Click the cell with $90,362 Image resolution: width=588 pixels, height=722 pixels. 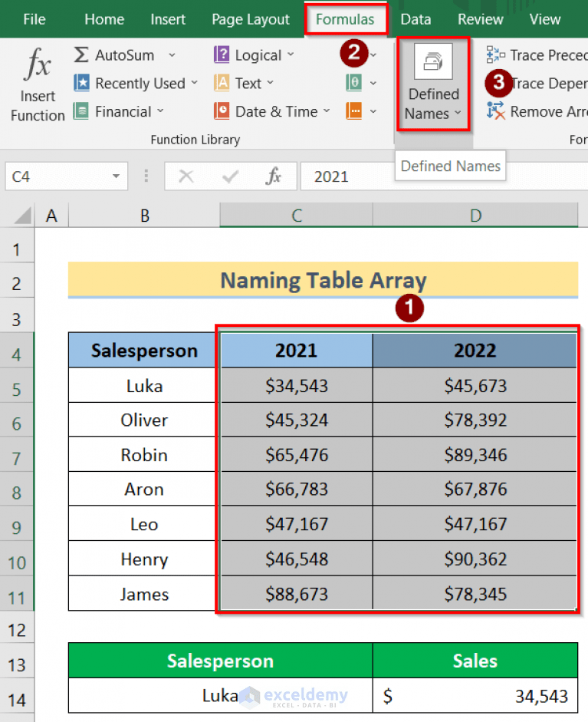coord(475,559)
